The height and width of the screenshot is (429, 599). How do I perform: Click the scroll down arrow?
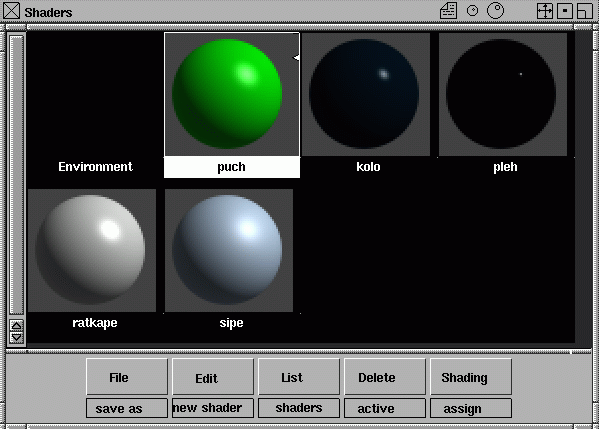pos(16,337)
